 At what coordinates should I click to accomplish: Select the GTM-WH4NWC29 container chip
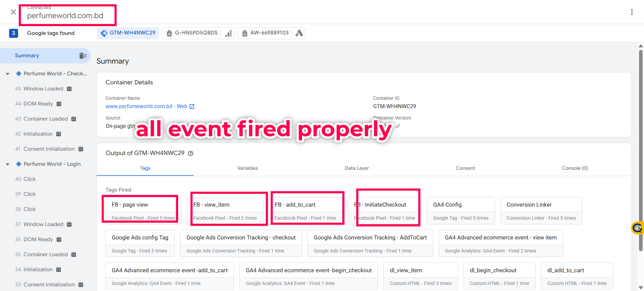[x=128, y=33]
